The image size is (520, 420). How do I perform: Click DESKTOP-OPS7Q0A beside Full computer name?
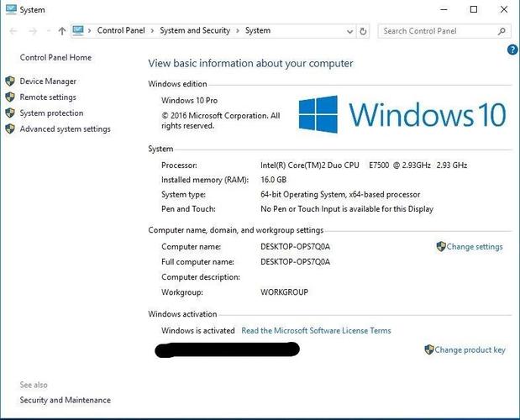coord(296,261)
